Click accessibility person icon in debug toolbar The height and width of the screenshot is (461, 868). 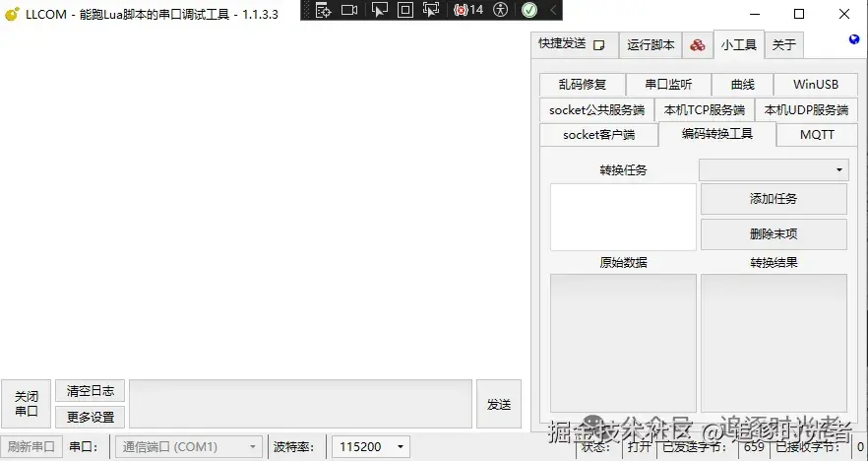pyautogui.click(x=500, y=10)
